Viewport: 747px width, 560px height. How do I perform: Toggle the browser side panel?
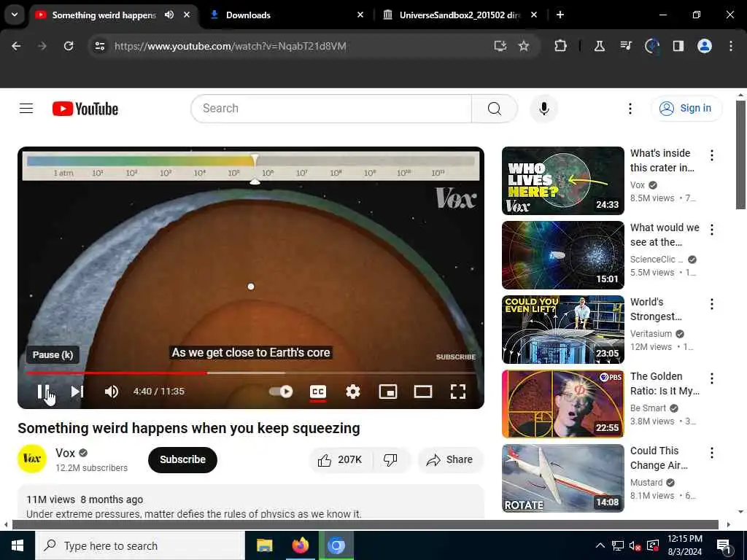point(678,46)
